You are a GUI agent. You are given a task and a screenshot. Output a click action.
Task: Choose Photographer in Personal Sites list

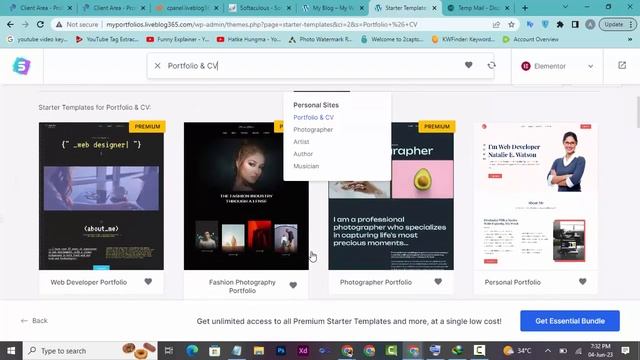click(313, 130)
